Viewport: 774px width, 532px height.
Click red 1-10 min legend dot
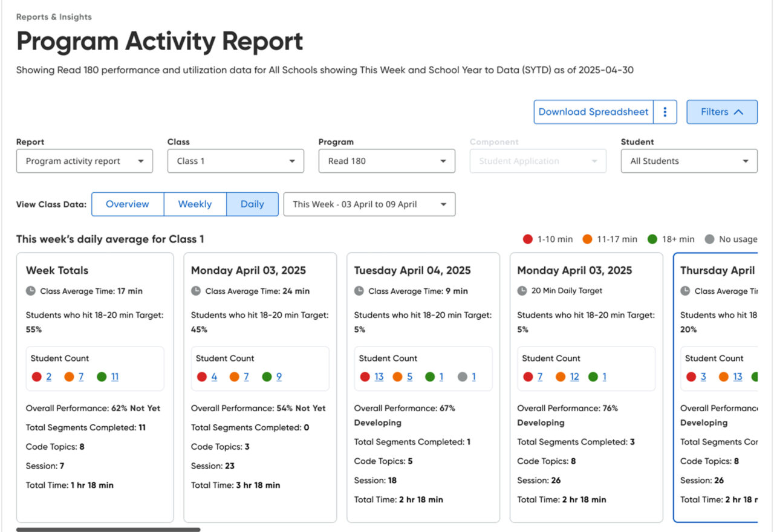[528, 239]
